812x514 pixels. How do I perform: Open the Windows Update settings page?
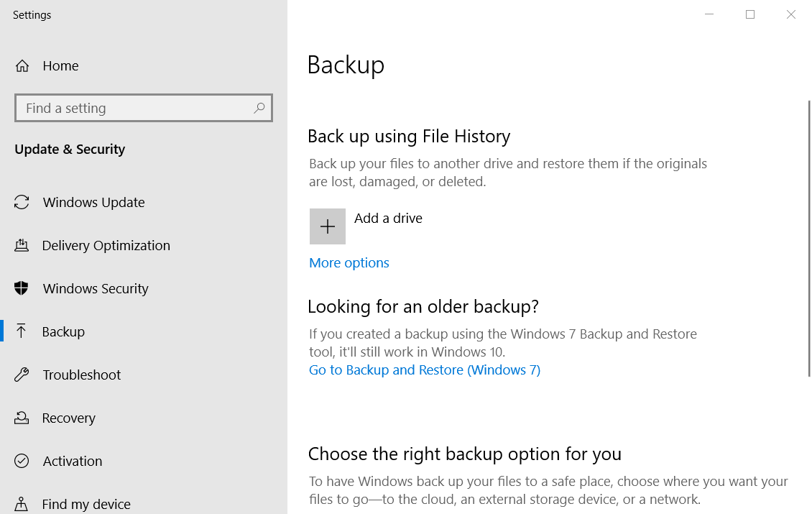(x=93, y=203)
